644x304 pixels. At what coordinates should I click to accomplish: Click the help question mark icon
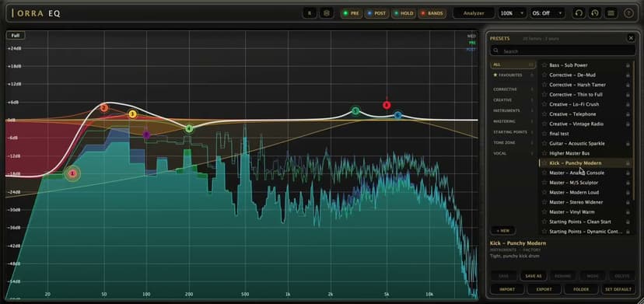pyautogui.click(x=628, y=13)
